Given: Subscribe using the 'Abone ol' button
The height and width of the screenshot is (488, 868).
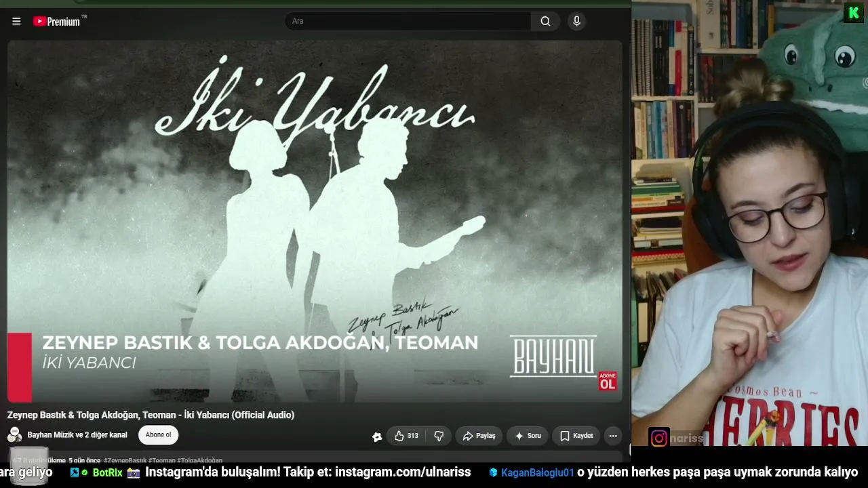Looking at the screenshot, I should pyautogui.click(x=158, y=435).
